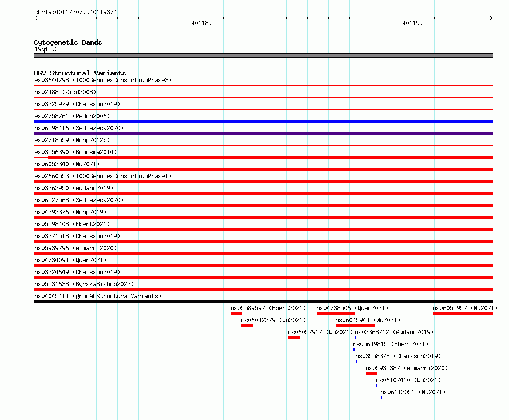Click the red bar under nsv6055952 (Wu2021)
The width and height of the screenshot is (509, 420).
(463, 314)
